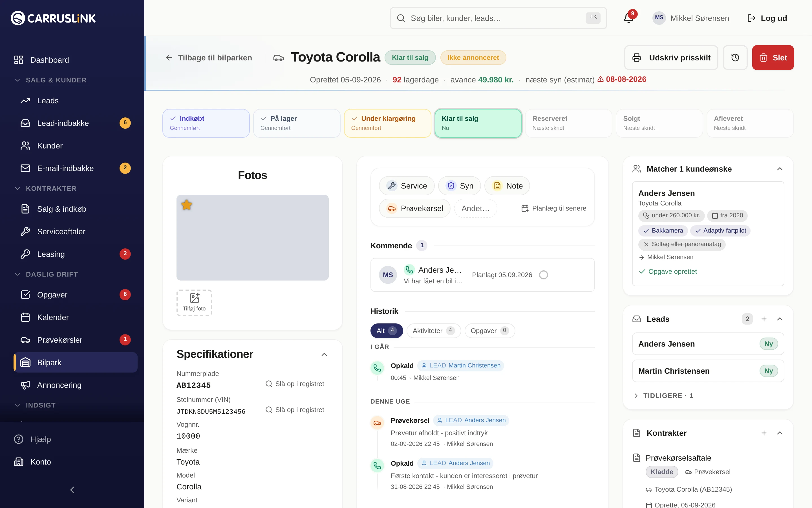Click the Prøvekørsel timeline car icon
The height and width of the screenshot is (508, 812).
pyautogui.click(x=377, y=423)
